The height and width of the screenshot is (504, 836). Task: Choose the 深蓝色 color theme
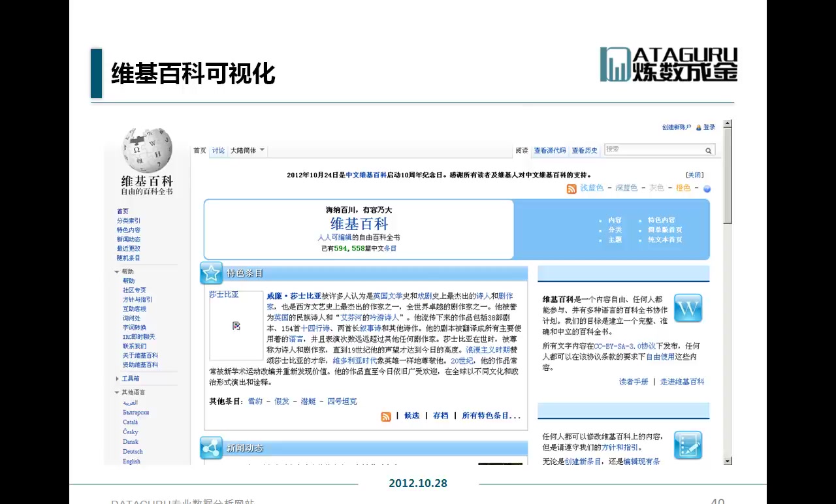(x=626, y=188)
